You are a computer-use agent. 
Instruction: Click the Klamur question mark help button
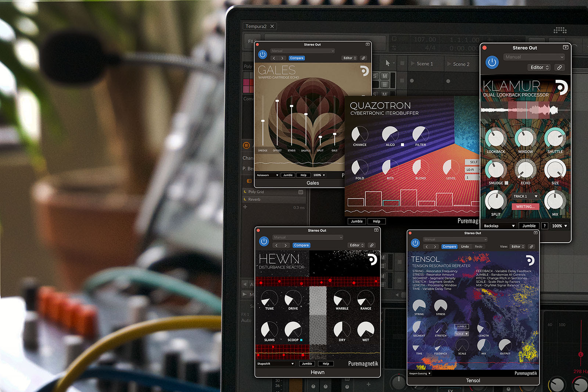(545, 226)
